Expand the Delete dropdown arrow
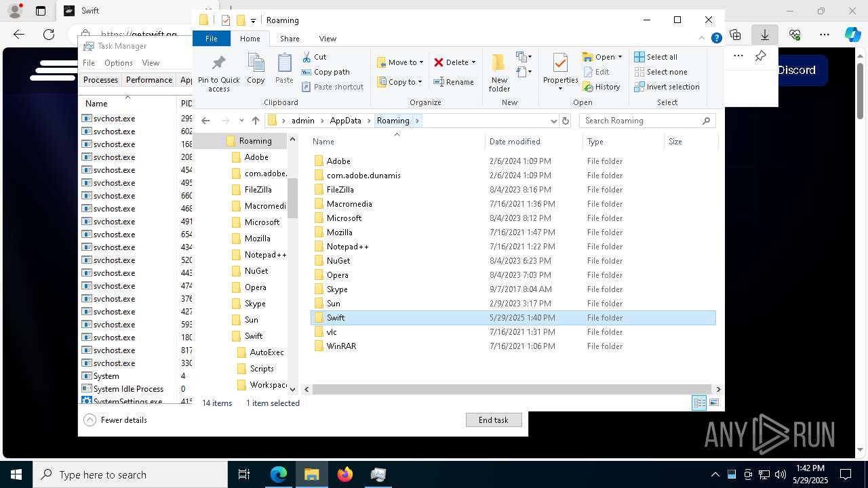The width and height of the screenshot is (868, 488). click(x=473, y=62)
